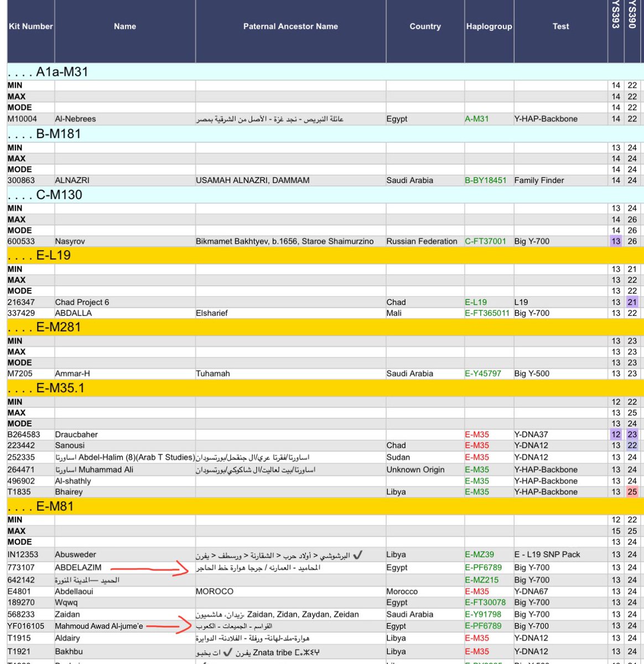644x664 pixels.
Task: Select the name Aldairy
Action: point(67,638)
